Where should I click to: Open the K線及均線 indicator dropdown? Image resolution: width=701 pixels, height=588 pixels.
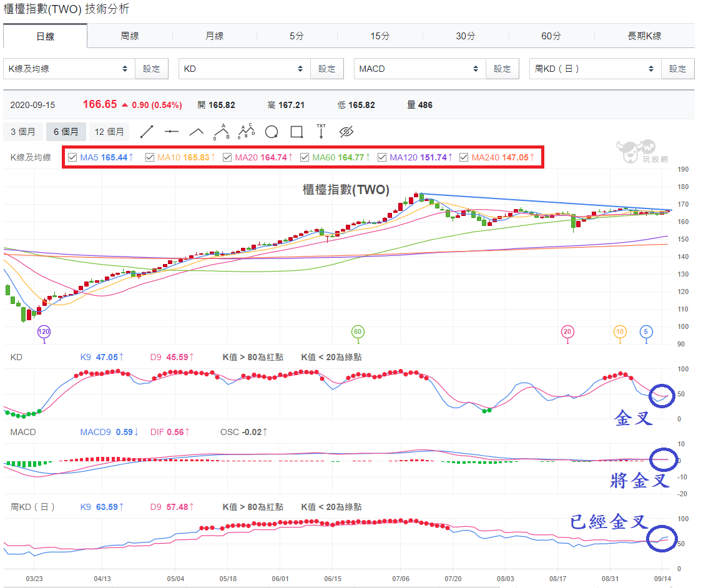69,69
